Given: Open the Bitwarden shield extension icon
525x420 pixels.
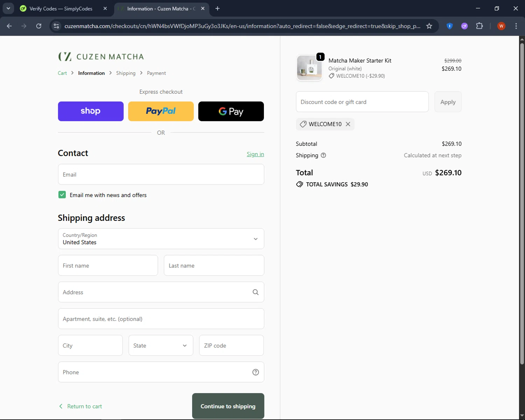Looking at the screenshot, I should tap(450, 26).
